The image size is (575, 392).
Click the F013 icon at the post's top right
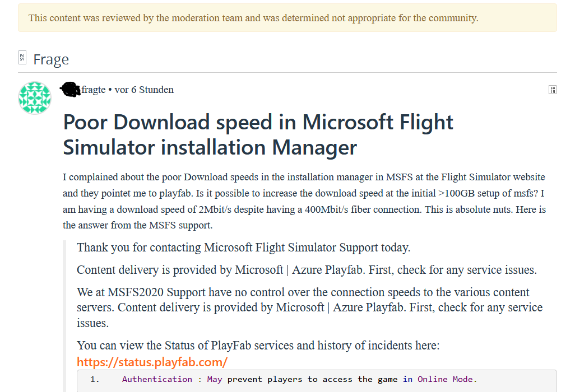coord(553,90)
